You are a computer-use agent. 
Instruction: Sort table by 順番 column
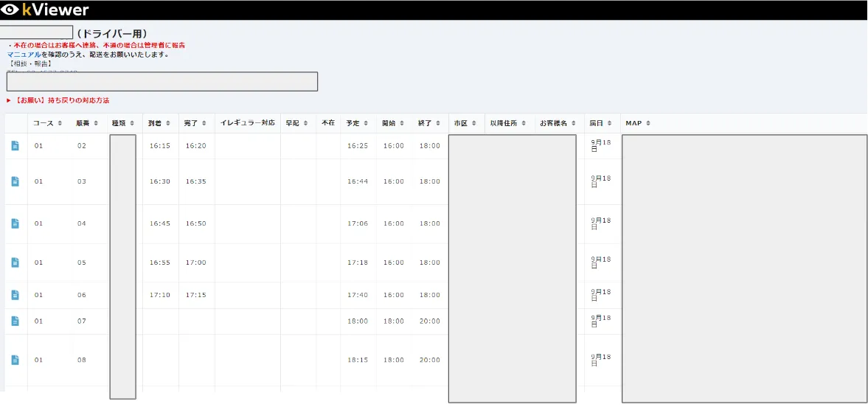[87, 123]
